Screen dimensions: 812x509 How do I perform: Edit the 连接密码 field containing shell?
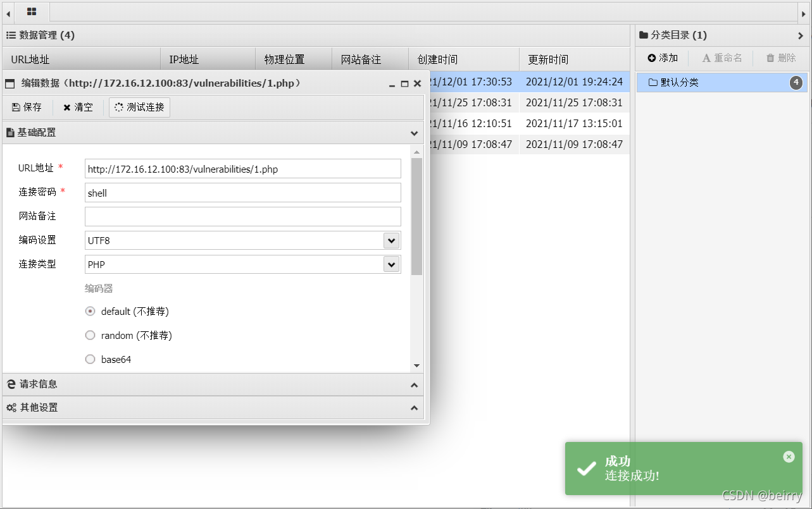[243, 193]
